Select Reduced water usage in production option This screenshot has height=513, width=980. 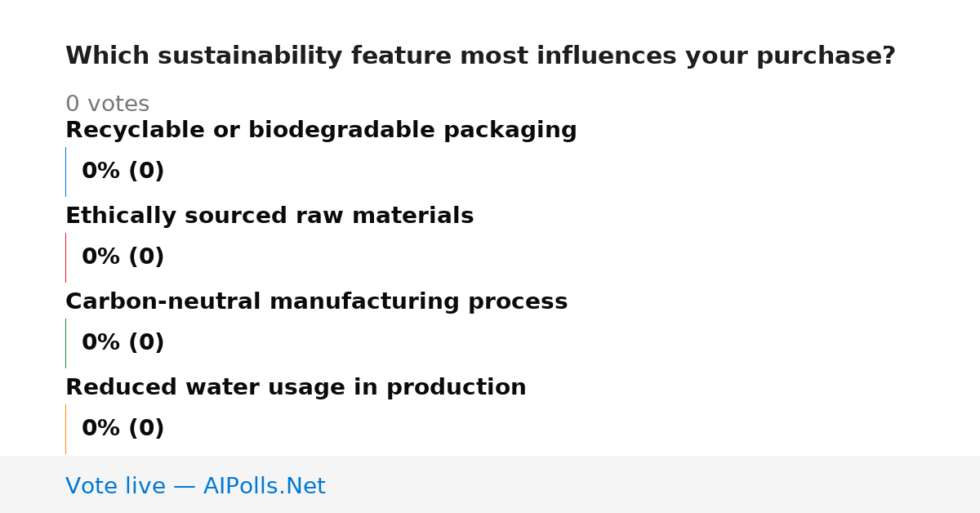296,388
